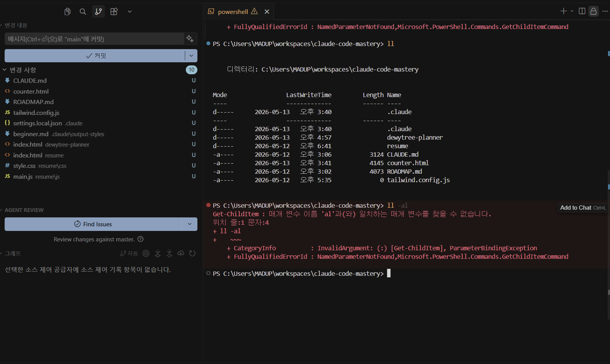610x364 pixels.
Task: Collapse the AGENT REVIEW section
Action: (24, 210)
